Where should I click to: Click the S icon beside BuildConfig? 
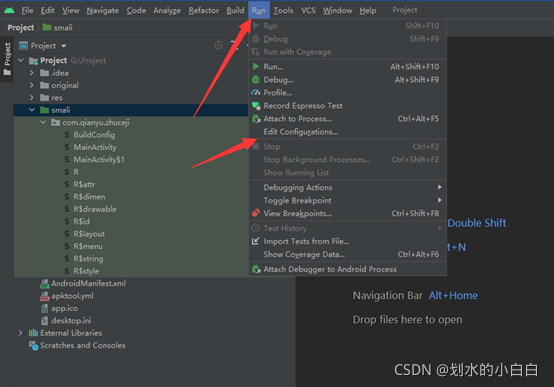67,135
